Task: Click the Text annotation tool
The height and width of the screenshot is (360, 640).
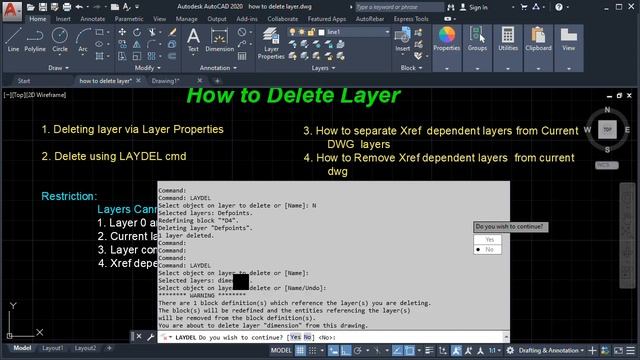Action: point(193,40)
